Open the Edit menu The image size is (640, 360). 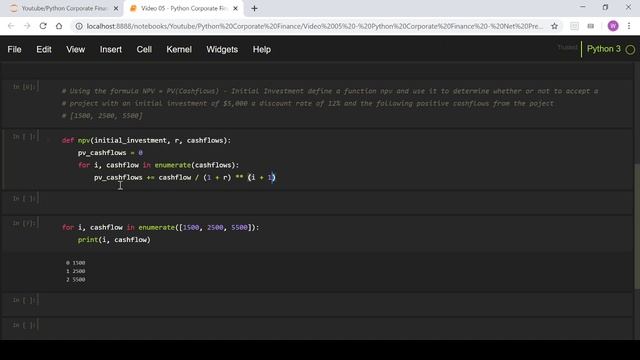pos(44,49)
